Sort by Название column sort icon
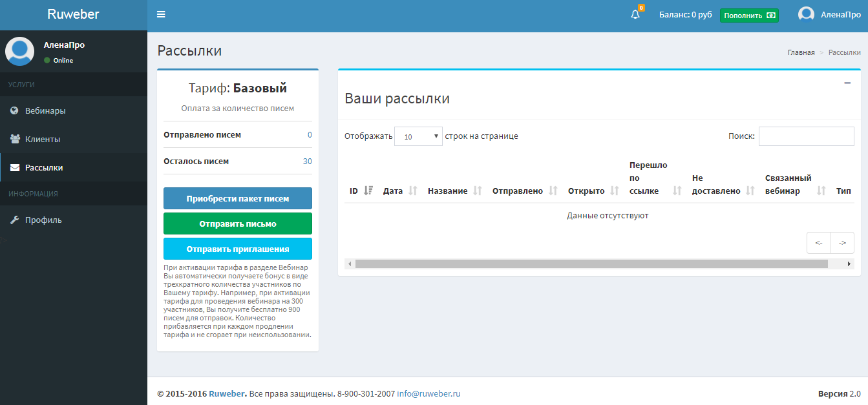Screen dimensions: 868x405 tap(478, 191)
